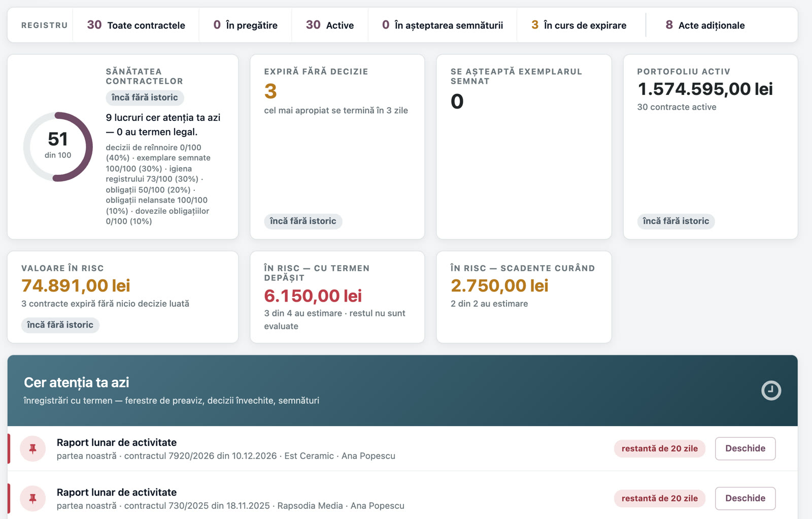Open the Sănătatea contractelor card title
The width and height of the screenshot is (812, 519).
144,76
